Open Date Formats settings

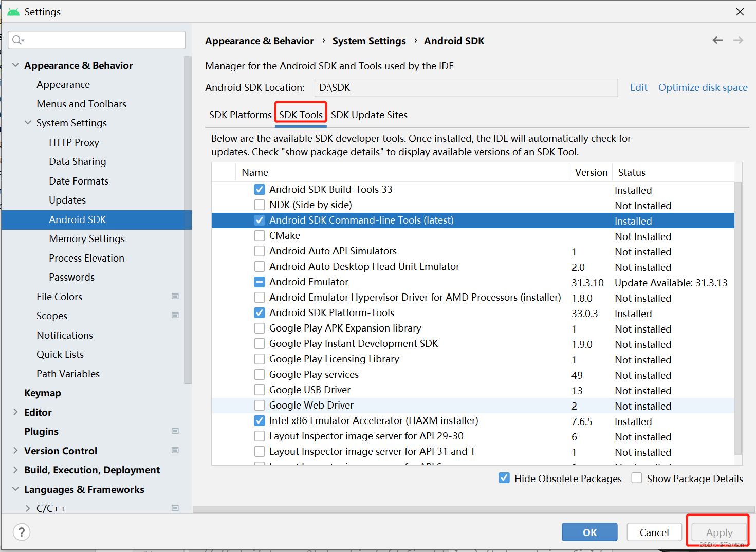click(x=79, y=181)
